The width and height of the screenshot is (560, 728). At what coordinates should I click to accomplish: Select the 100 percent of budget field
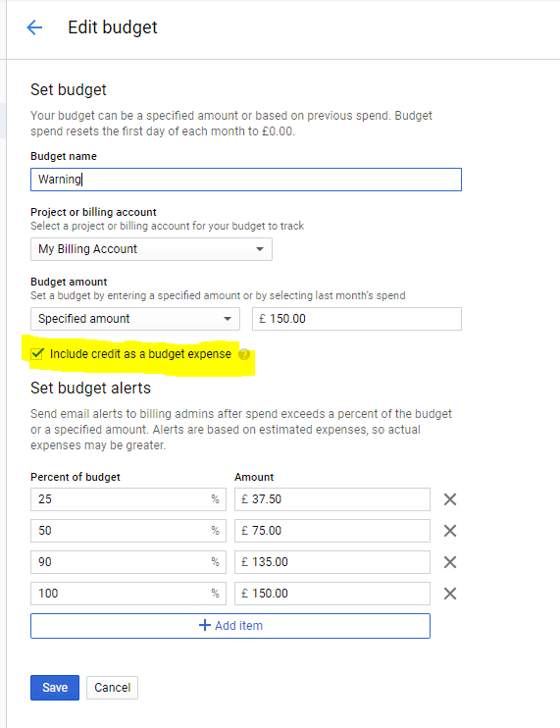pyautogui.click(x=128, y=594)
